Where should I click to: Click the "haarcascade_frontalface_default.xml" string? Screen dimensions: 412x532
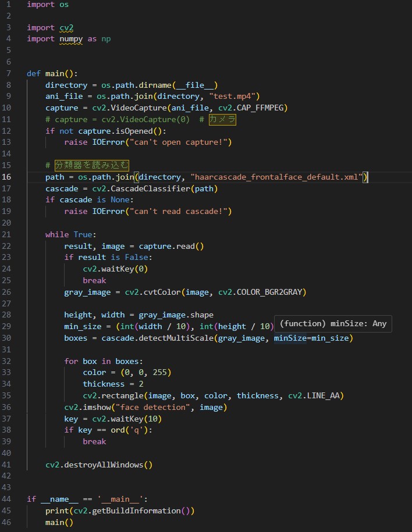click(277, 177)
